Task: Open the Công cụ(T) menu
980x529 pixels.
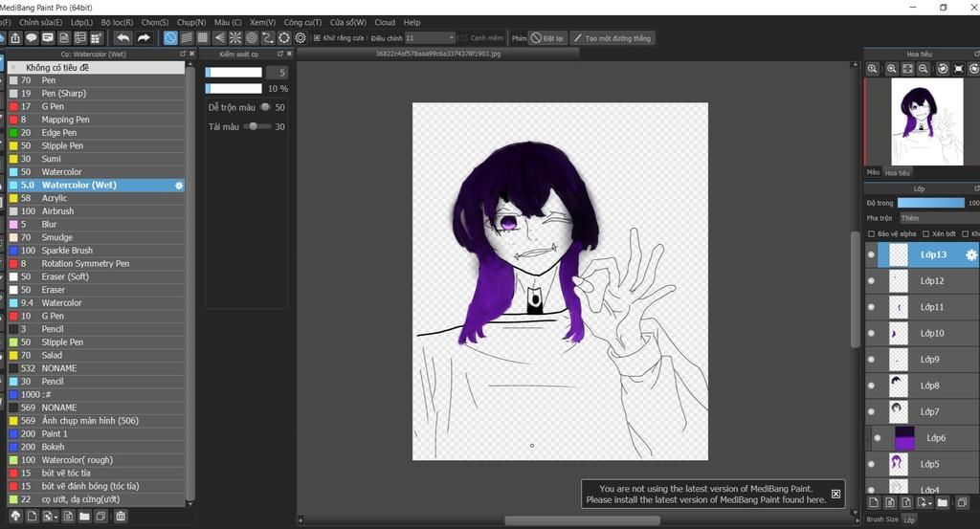Action: [302, 23]
